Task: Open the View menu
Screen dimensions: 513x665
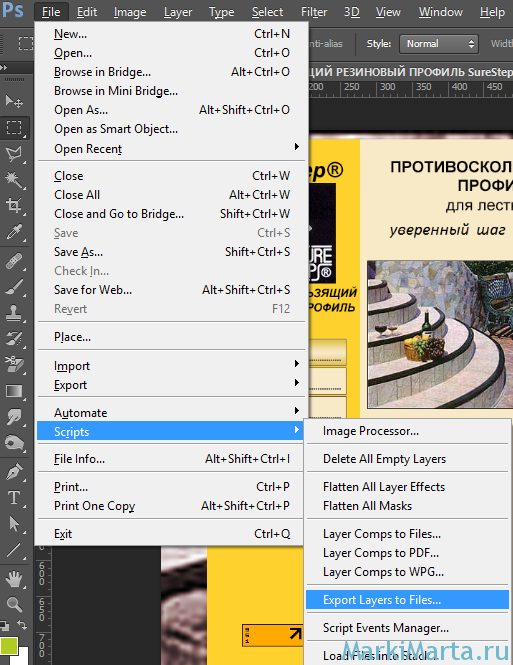Action: tap(388, 12)
